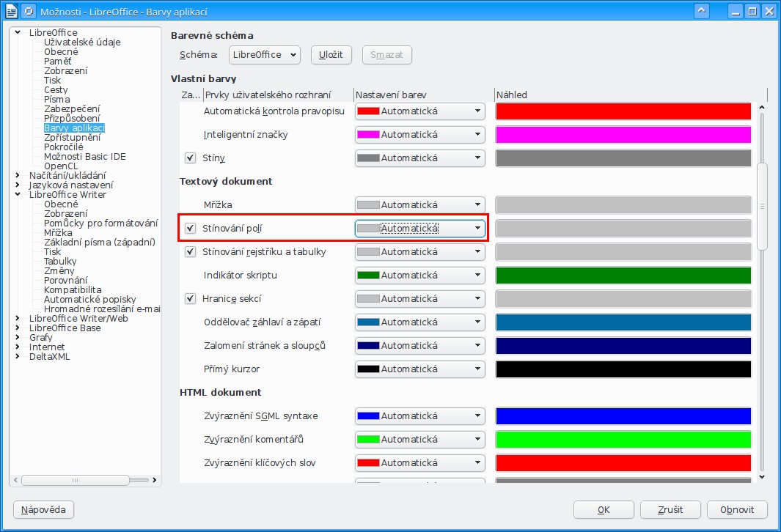Select Uživatelské údaje in the options tree
This screenshot has width=781, height=532.
[x=82, y=43]
